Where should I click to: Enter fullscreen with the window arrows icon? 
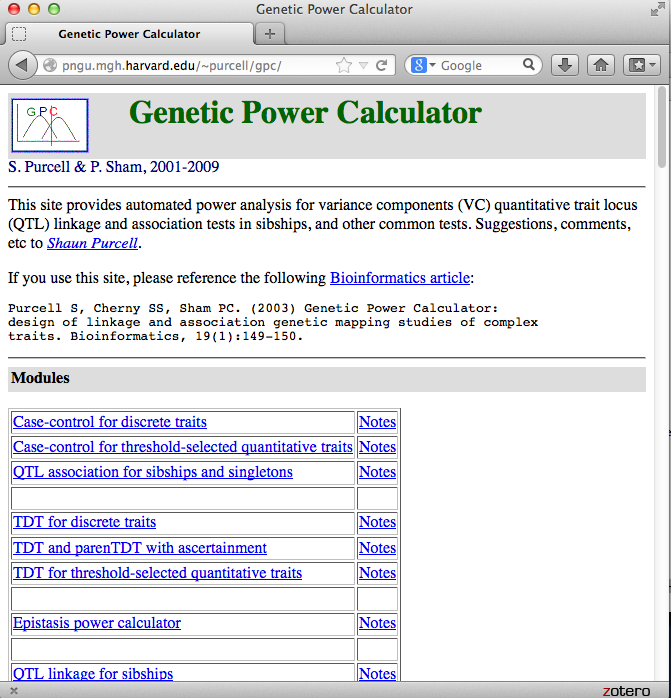coord(657,9)
